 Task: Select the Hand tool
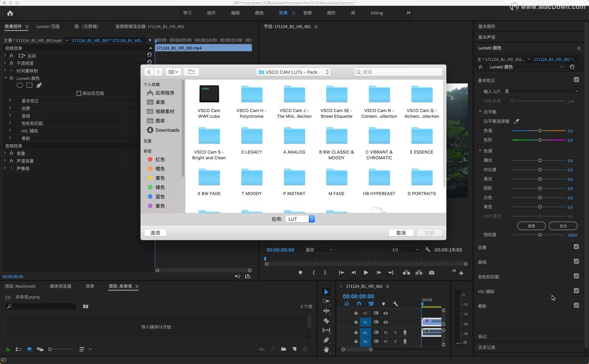pos(326,350)
